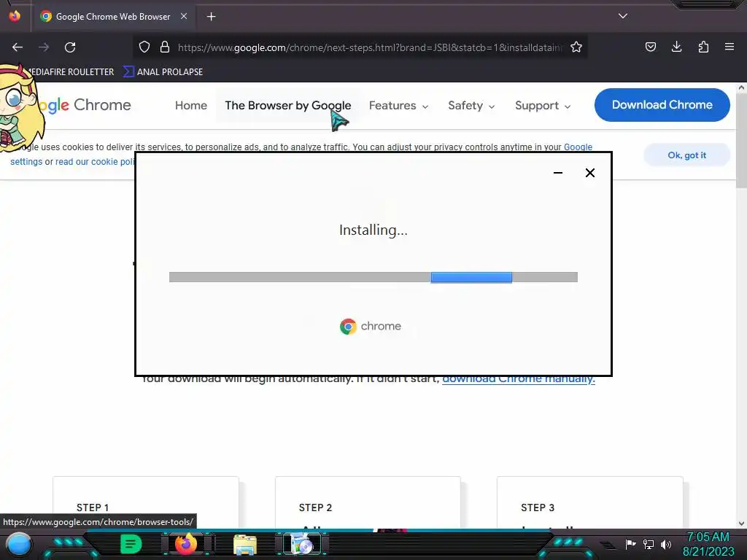The image size is (747, 560).
Task: List all tabs with the chevron icon
Action: click(x=623, y=16)
